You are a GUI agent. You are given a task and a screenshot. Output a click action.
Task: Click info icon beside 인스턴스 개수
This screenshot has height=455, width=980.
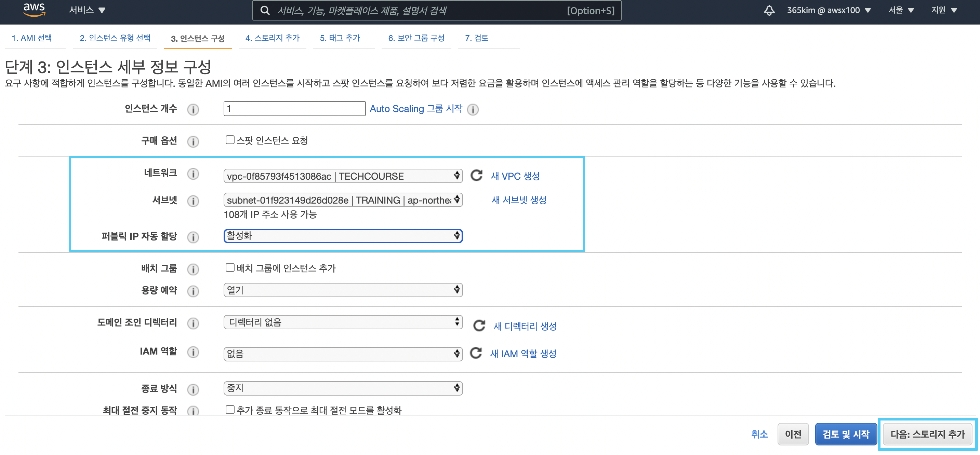point(193,109)
